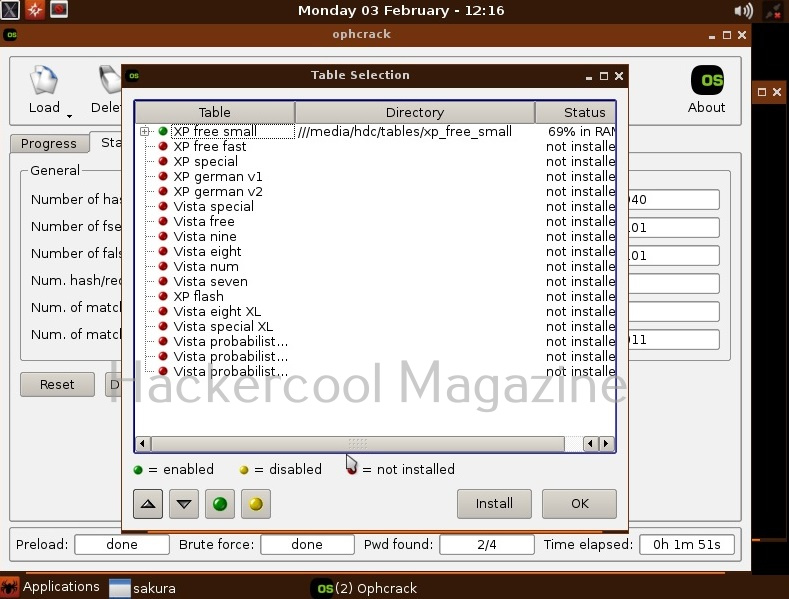Viewport: 789px width, 599px height.
Task: Click the directory path ///media/hdc/tables/xp_free_small
Action: click(405, 131)
